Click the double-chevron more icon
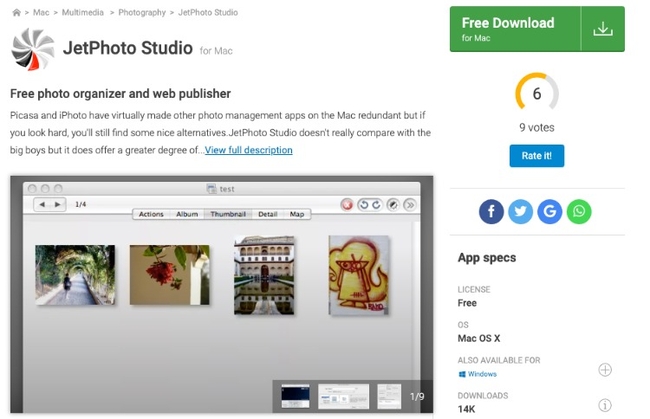Image resolution: width=650 pixels, height=419 pixels. pos(410,205)
